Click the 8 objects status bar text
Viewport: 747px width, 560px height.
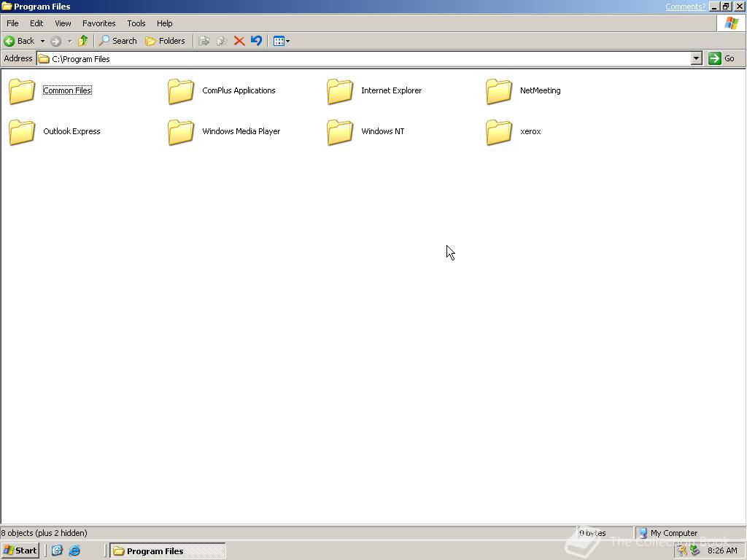(44, 533)
